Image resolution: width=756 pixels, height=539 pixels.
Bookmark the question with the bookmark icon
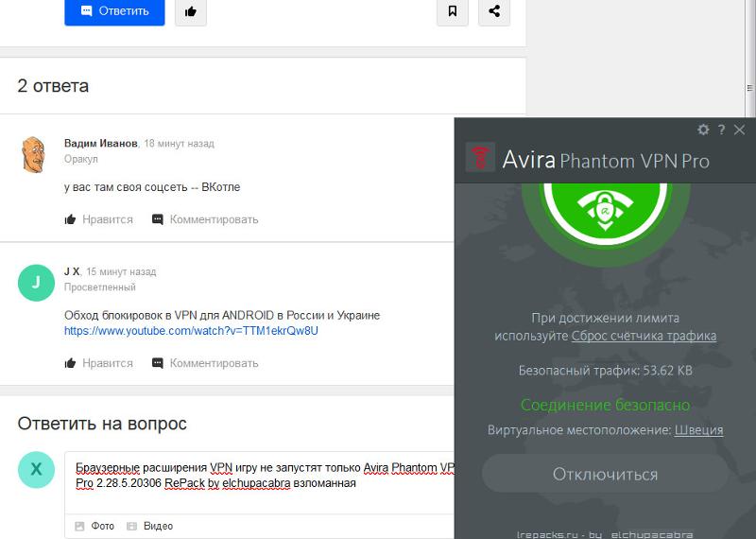tap(453, 11)
